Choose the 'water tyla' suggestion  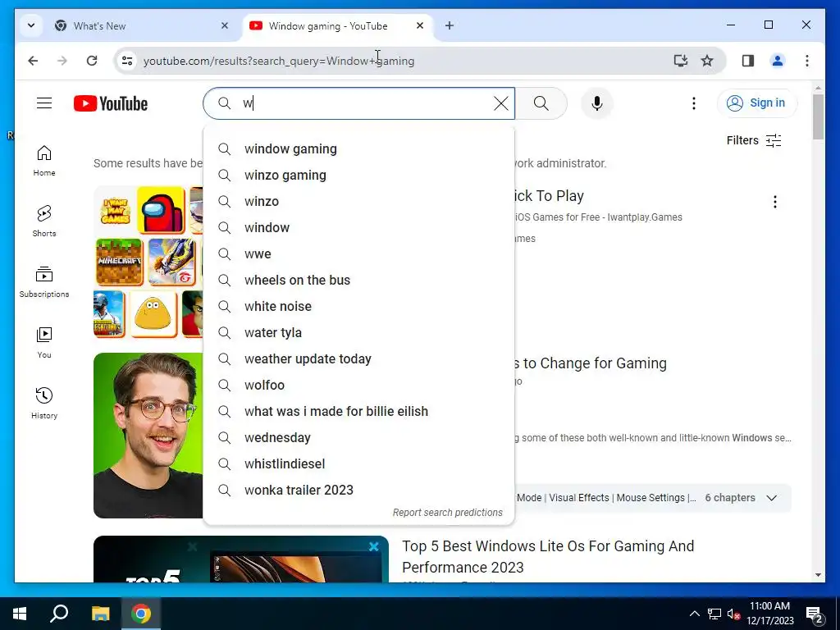[359, 333]
